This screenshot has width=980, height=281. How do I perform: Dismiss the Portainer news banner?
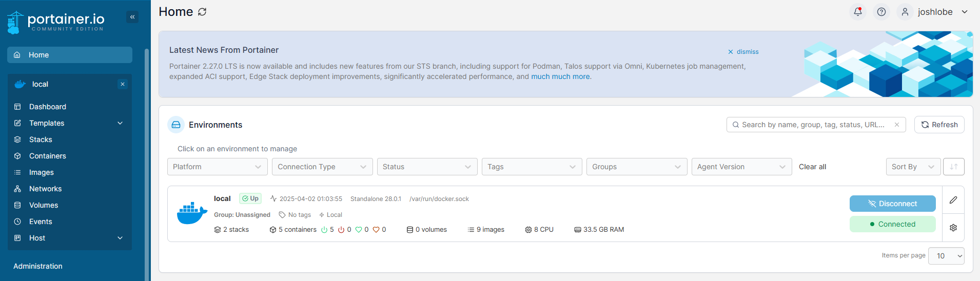pyautogui.click(x=743, y=52)
